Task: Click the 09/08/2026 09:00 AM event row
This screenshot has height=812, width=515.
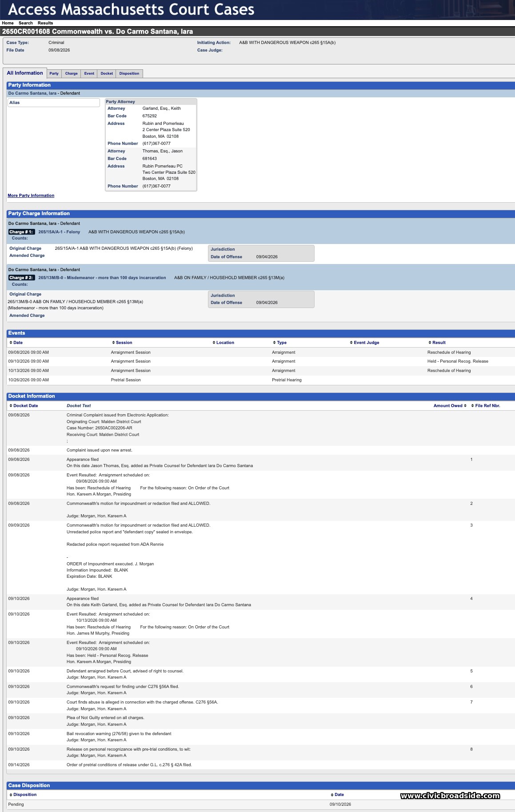Action: pyautogui.click(x=261, y=352)
